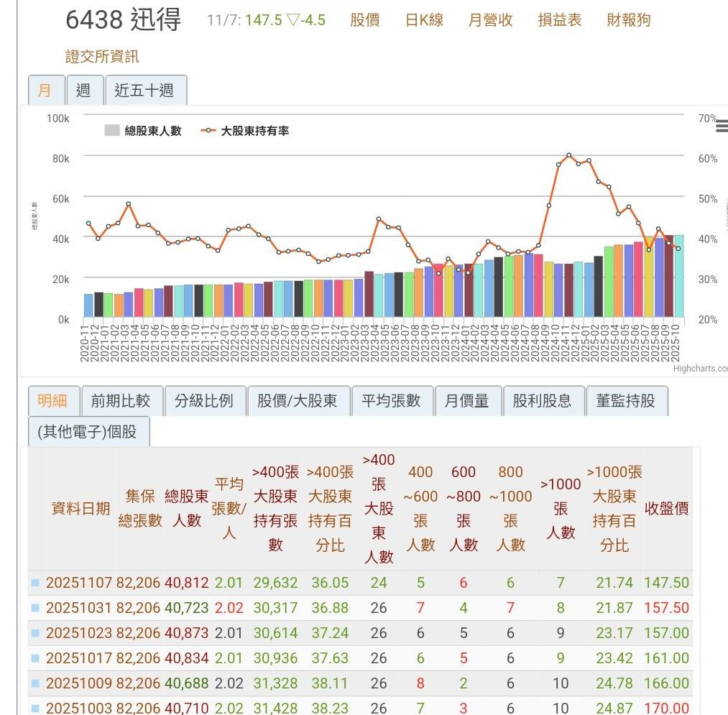Open the 董監持股 tab
The image size is (728, 715).
(x=627, y=401)
